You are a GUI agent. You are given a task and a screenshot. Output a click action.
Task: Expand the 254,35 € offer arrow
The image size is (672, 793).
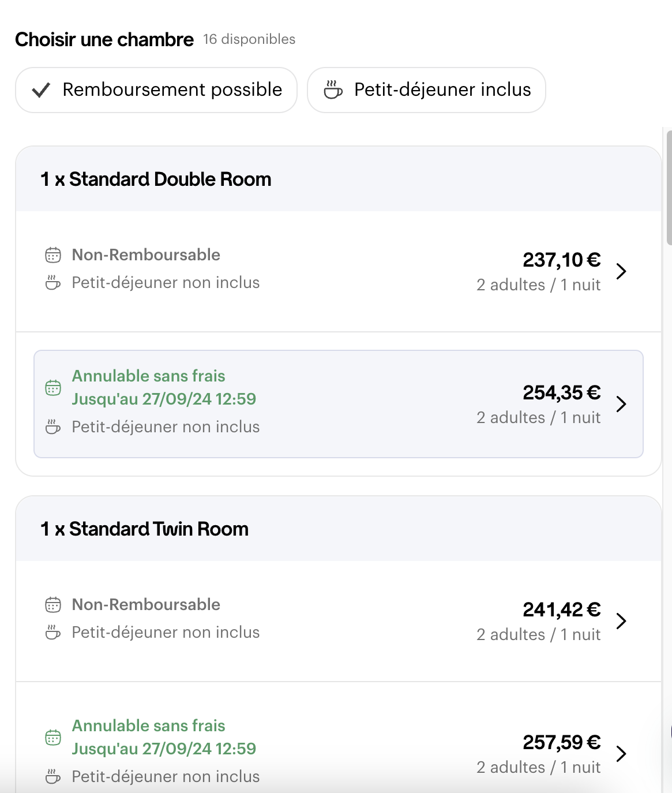pos(621,404)
